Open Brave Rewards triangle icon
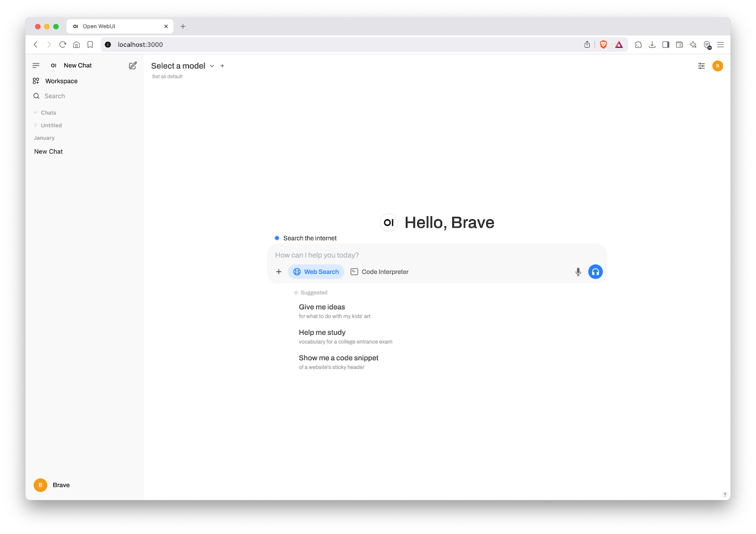The image size is (756, 534). 619,44
